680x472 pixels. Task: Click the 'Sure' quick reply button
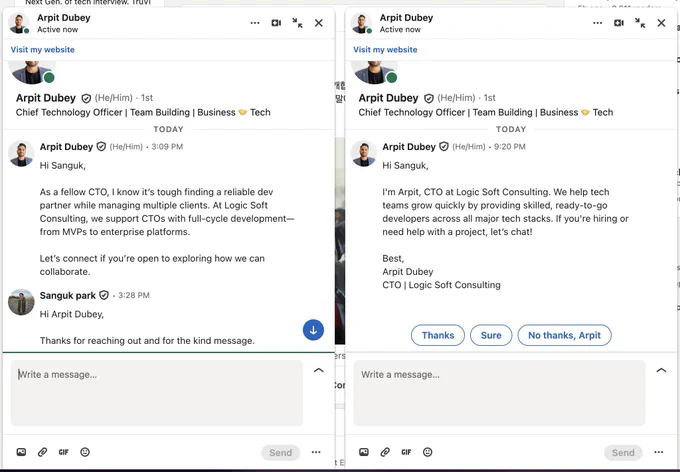(x=491, y=335)
